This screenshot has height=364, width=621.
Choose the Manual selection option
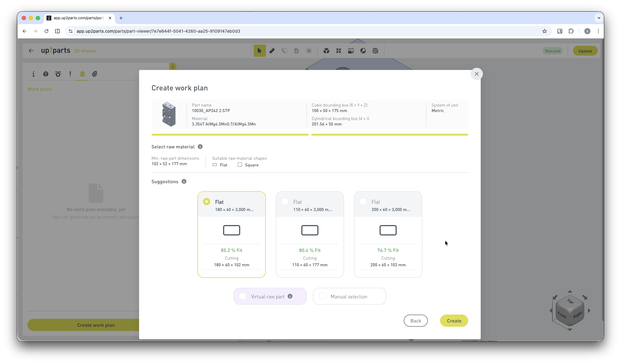[x=322, y=297]
